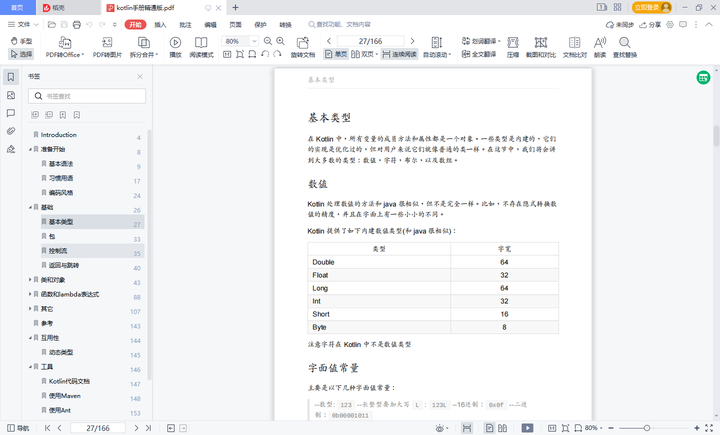The image size is (720, 435).
Task: Open thumbnails panel in left sidebar
Action: coord(11,95)
